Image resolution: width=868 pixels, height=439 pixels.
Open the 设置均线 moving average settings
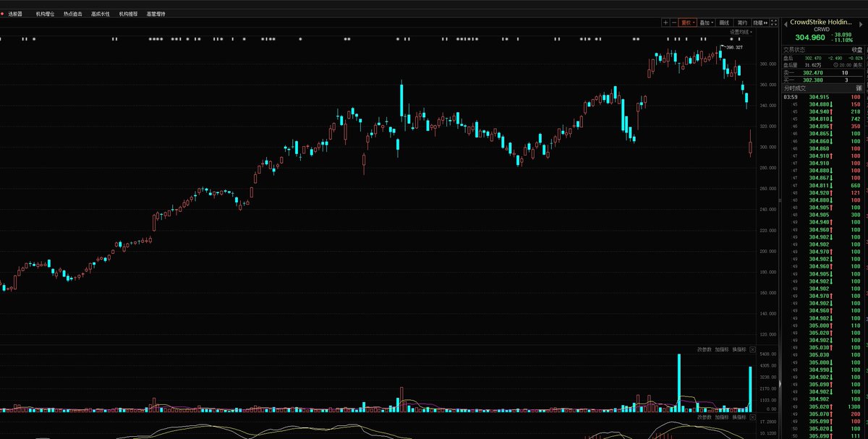point(741,32)
